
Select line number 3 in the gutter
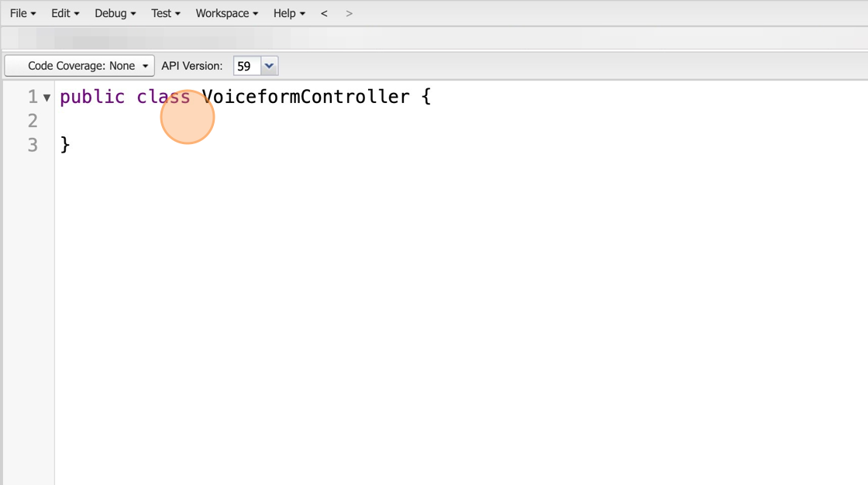(x=33, y=145)
